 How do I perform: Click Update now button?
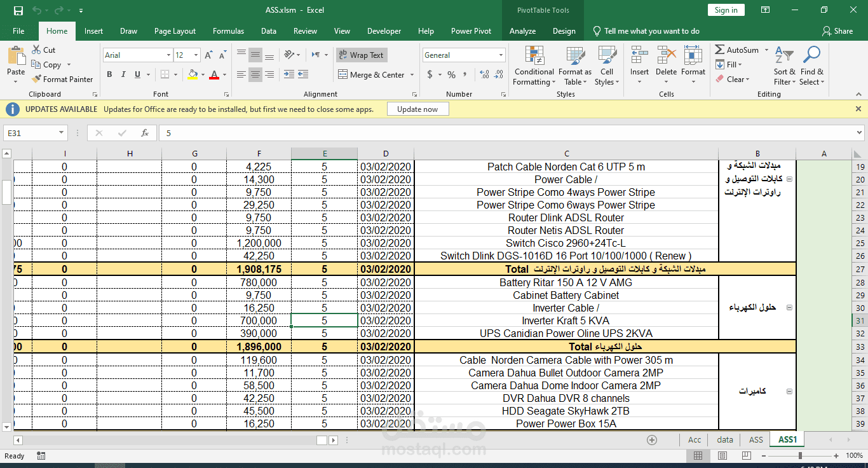[x=417, y=109]
